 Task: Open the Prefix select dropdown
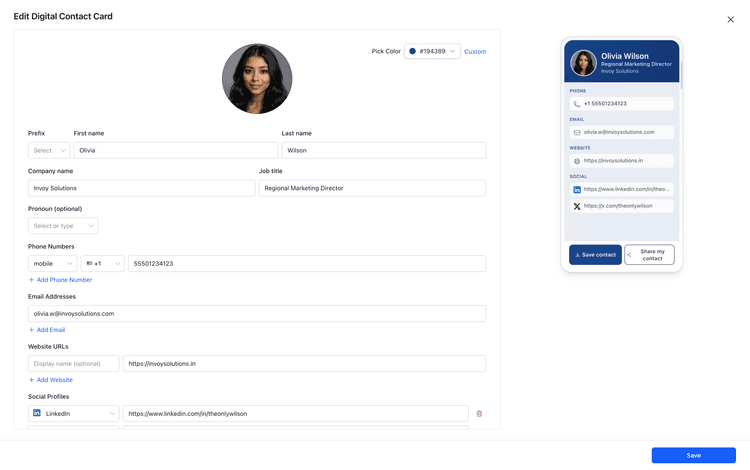49,150
